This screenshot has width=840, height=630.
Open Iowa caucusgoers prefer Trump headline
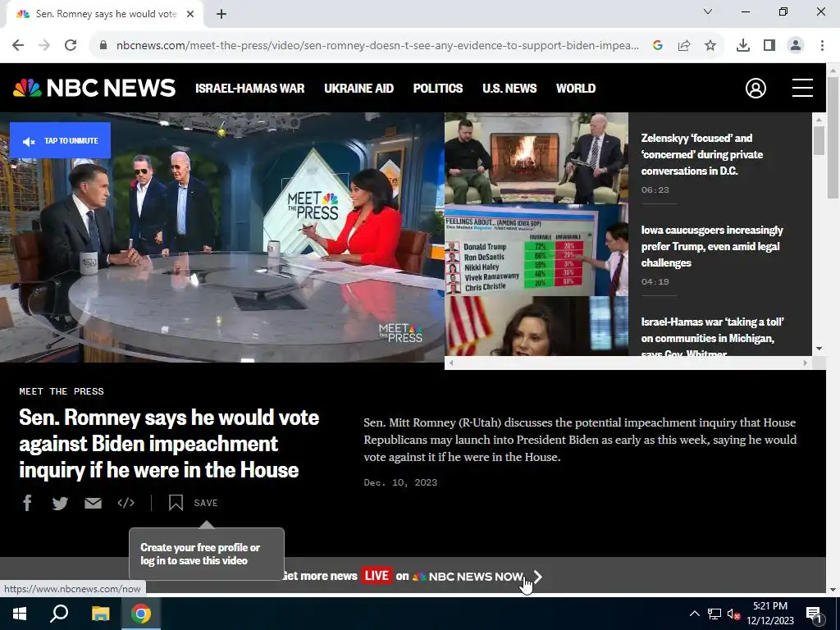(711, 246)
